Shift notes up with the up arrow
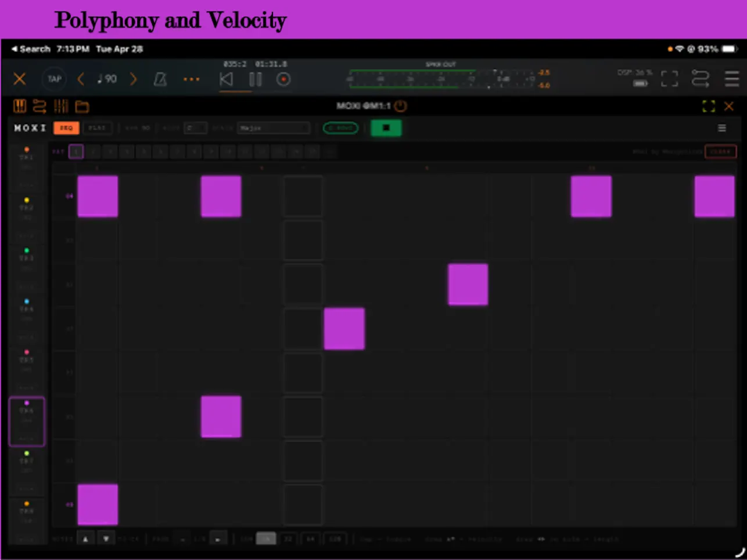Screen dimensions: 747x560 [85, 539]
